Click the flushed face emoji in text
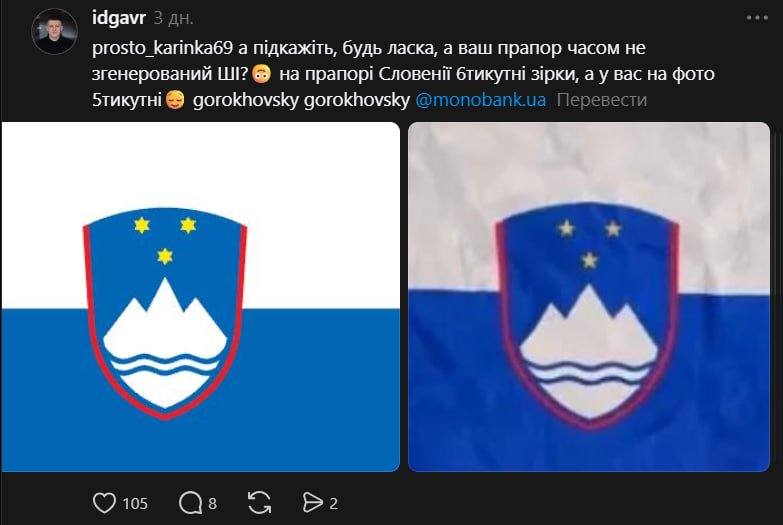Image resolution: width=783 pixels, height=525 pixels. pyautogui.click(x=261, y=74)
